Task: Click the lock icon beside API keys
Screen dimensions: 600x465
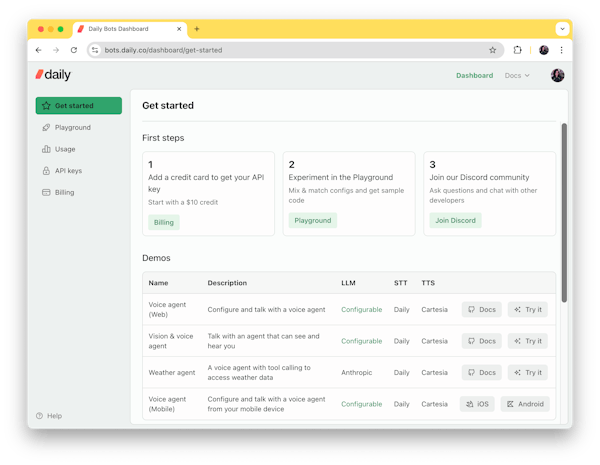Action: pos(46,171)
